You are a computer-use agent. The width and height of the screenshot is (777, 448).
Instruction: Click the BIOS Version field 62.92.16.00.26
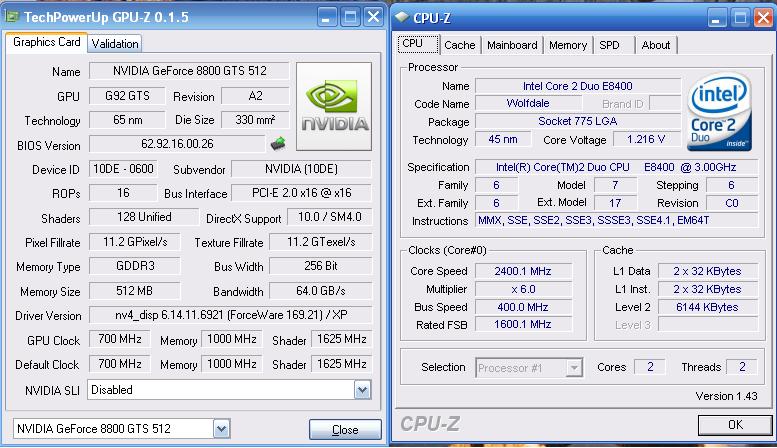(x=177, y=144)
